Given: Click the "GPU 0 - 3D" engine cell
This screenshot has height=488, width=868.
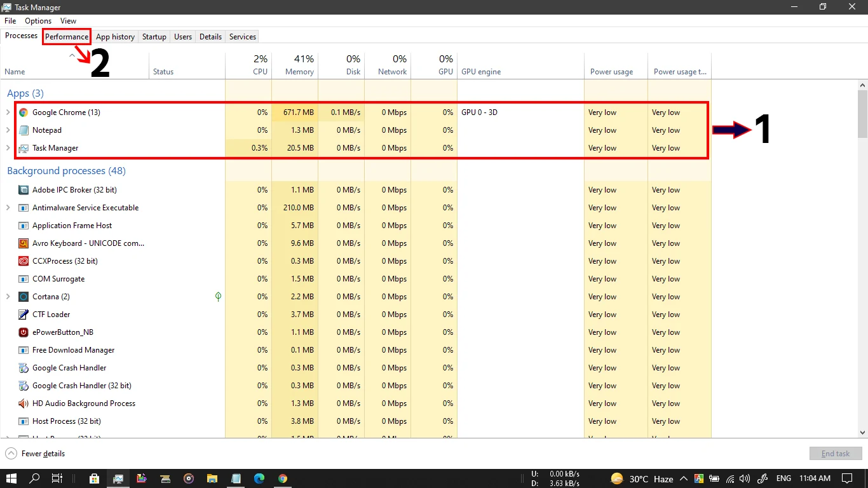Looking at the screenshot, I should 480,112.
